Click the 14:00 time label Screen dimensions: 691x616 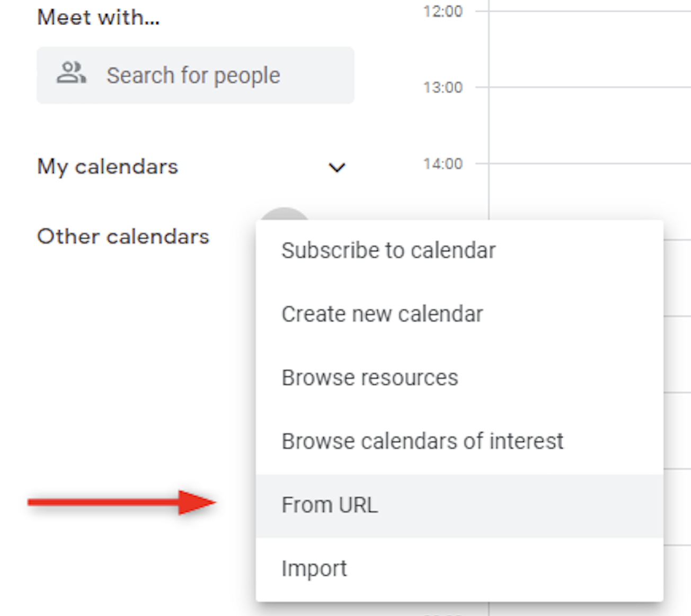point(443,164)
